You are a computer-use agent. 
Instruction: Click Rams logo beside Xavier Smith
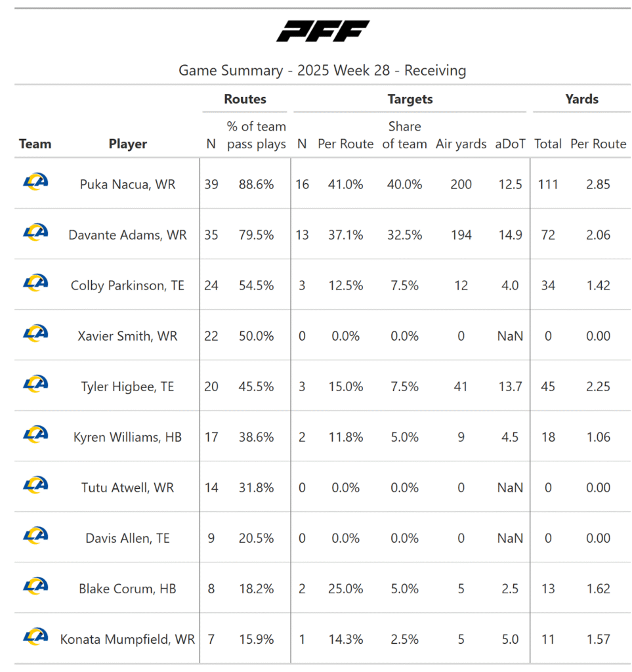[x=35, y=333]
